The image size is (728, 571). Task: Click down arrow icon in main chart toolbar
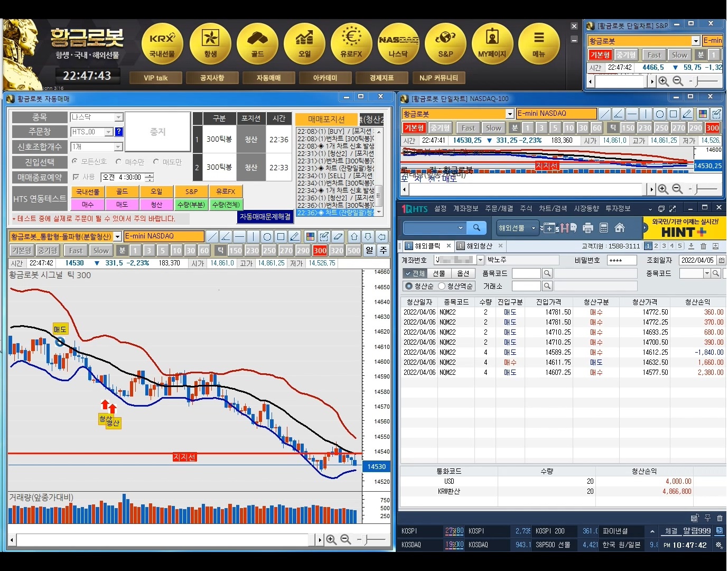368,236
